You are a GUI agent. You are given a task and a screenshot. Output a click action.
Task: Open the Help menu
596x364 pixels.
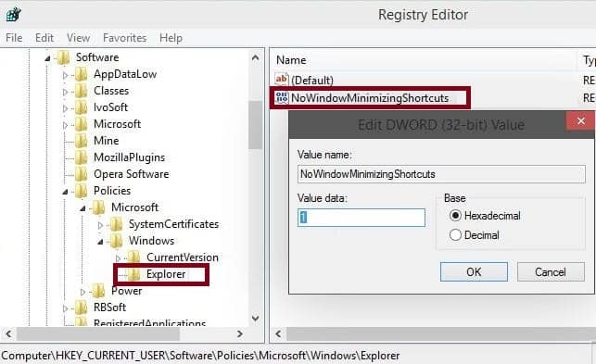tap(171, 38)
